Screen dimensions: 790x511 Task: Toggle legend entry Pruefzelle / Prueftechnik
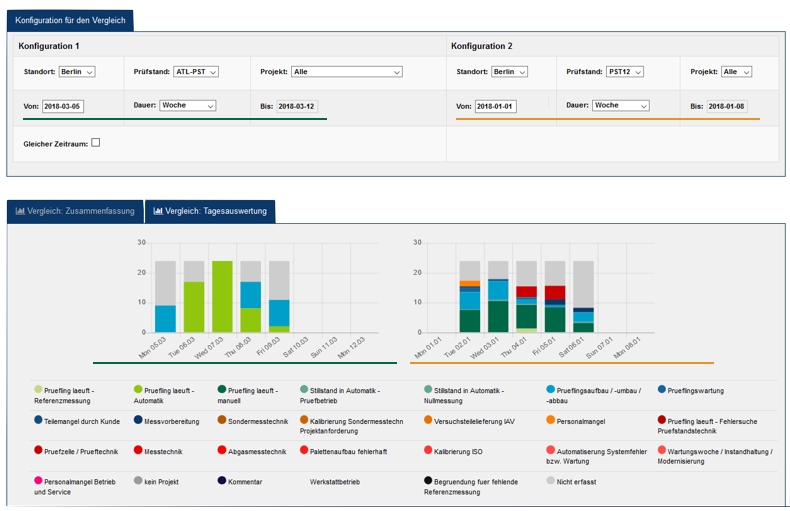tap(76, 451)
